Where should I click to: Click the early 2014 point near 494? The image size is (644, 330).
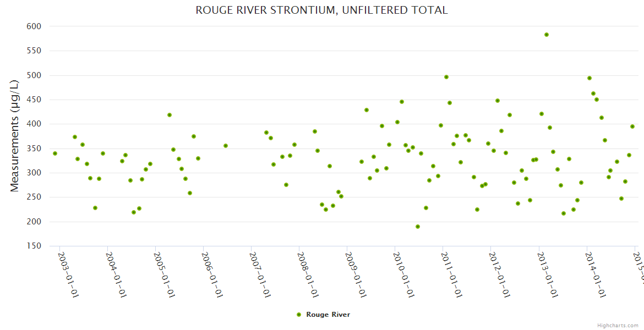coord(590,78)
